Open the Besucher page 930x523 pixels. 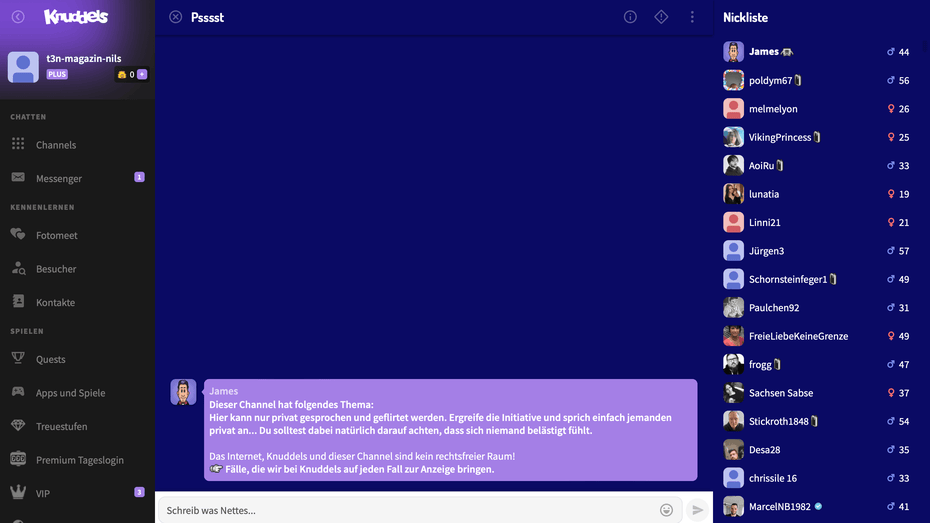pos(56,269)
